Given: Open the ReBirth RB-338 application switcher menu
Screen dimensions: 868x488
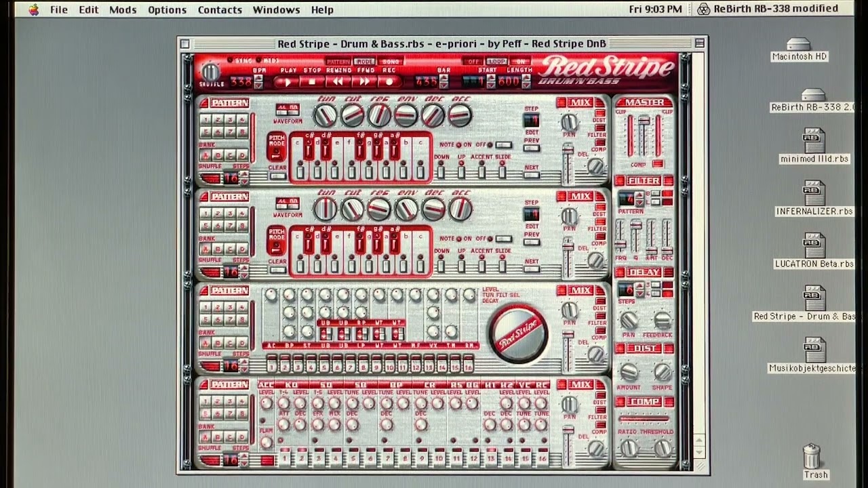Looking at the screenshot, I should pyautogui.click(x=768, y=9).
